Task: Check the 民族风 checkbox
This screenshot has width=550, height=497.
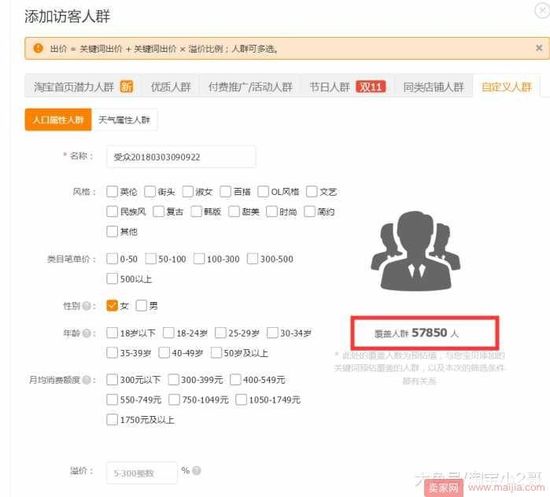Action: tap(112, 211)
